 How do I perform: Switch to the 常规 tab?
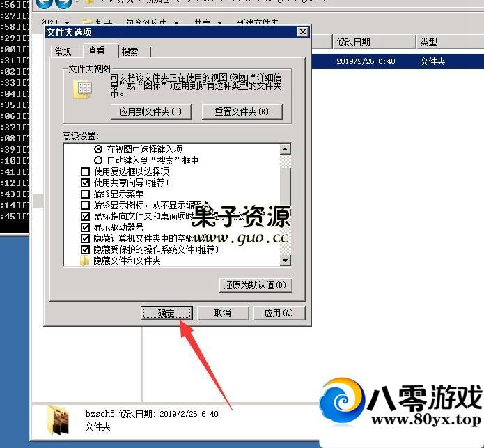[63, 52]
